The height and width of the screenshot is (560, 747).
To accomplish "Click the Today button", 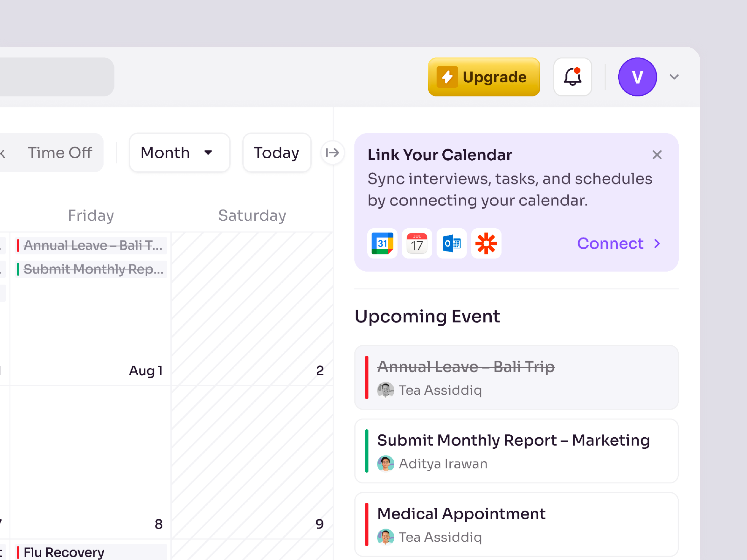I will click(x=276, y=153).
